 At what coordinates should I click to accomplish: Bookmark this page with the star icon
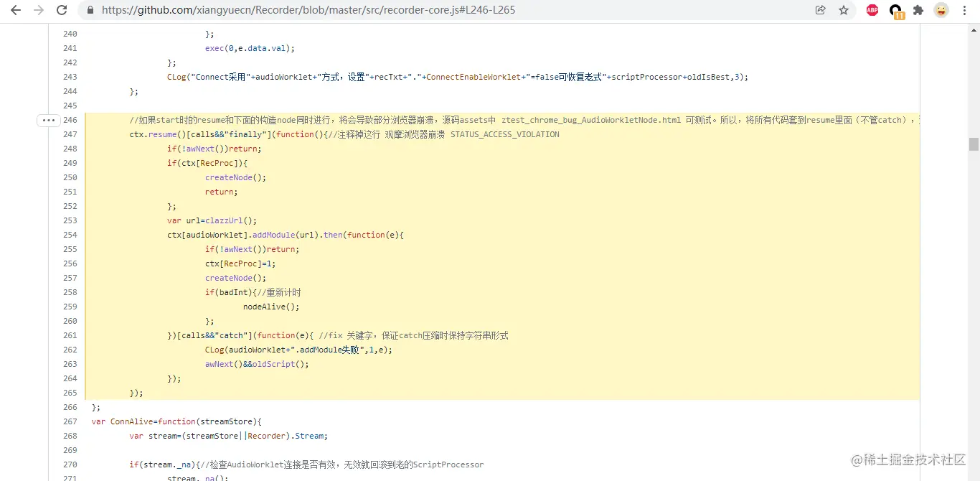(x=844, y=10)
